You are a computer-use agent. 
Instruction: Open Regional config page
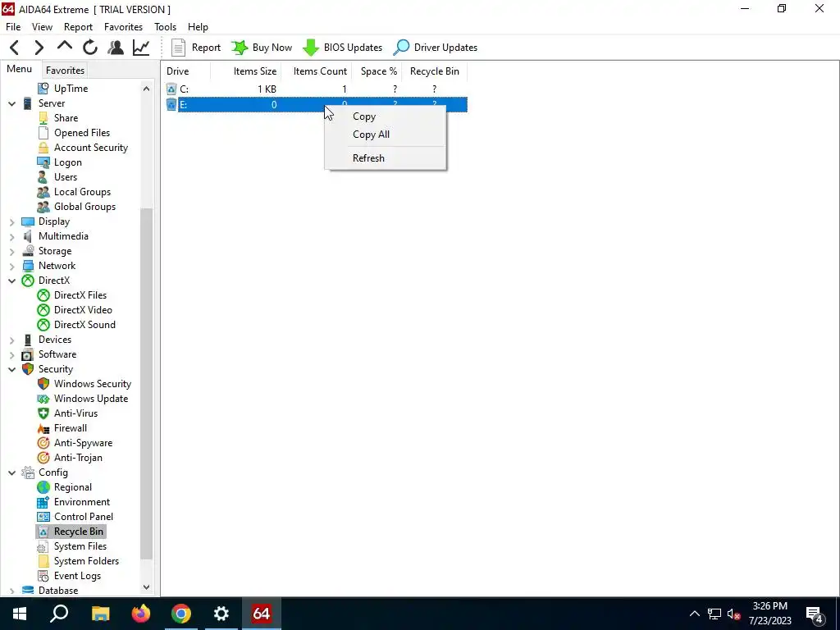click(72, 487)
